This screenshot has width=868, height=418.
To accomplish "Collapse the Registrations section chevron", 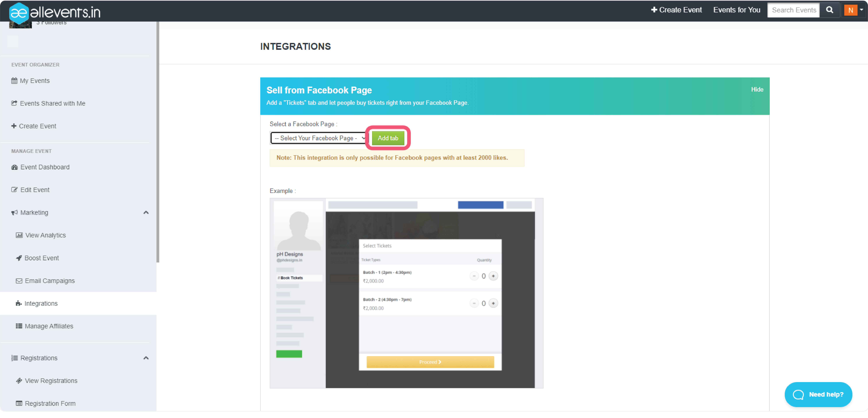I will click(x=146, y=358).
